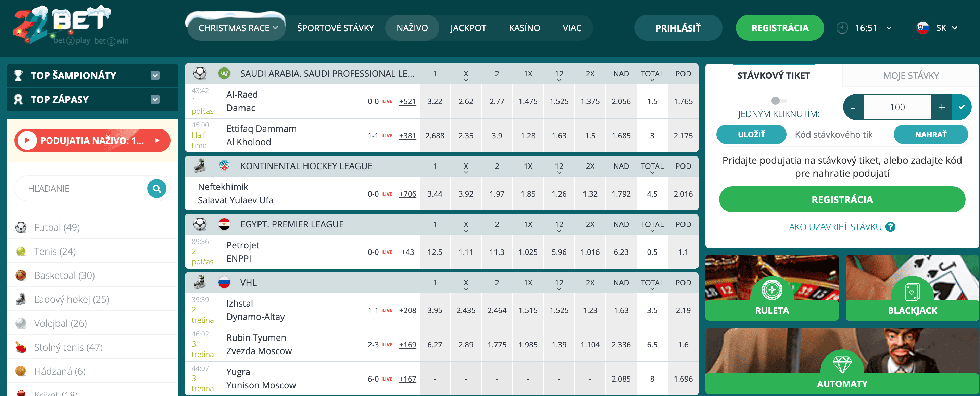The height and width of the screenshot is (396, 980).
Task: Click the medal icon beside Top zápasy
Action: pos(18,99)
